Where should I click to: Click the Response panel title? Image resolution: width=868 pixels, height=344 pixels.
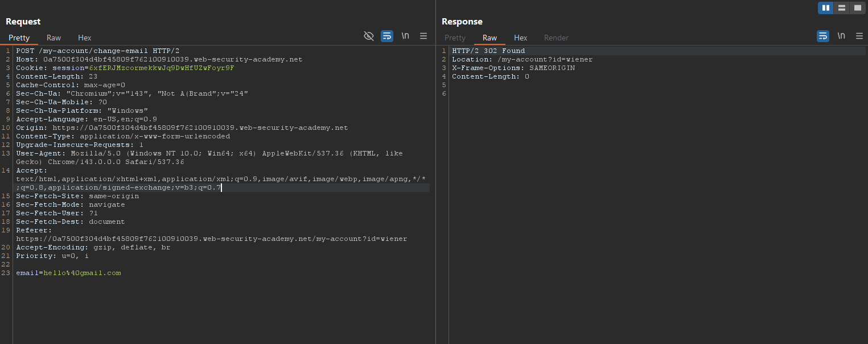click(462, 22)
